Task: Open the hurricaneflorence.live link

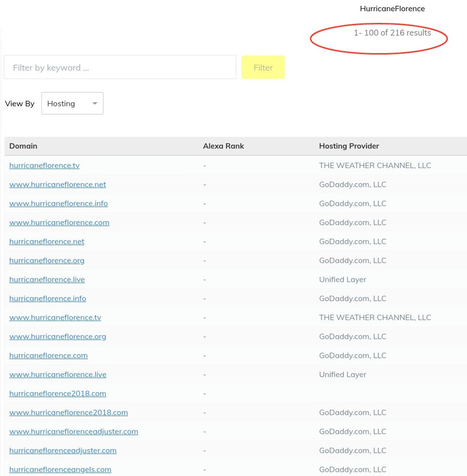Action: [x=47, y=280]
